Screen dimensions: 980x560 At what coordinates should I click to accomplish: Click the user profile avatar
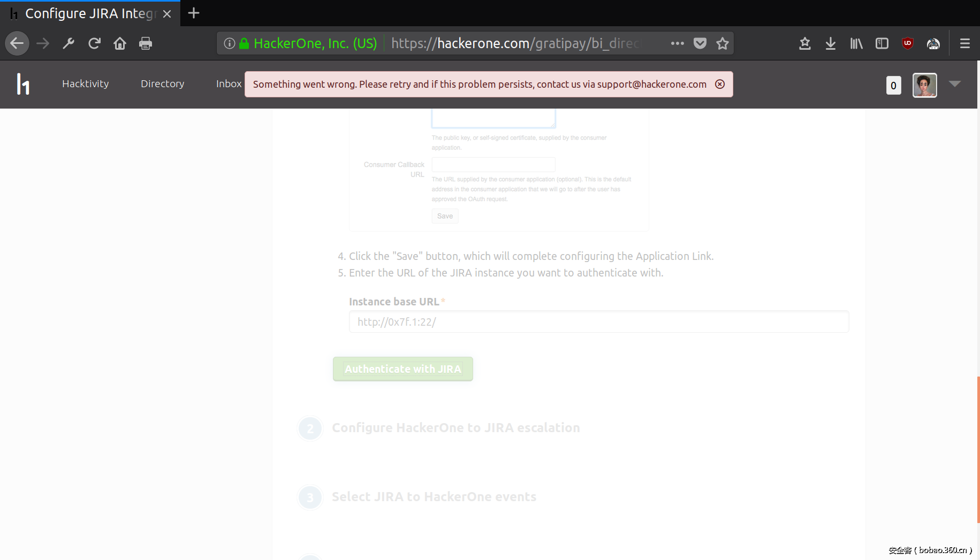click(925, 85)
